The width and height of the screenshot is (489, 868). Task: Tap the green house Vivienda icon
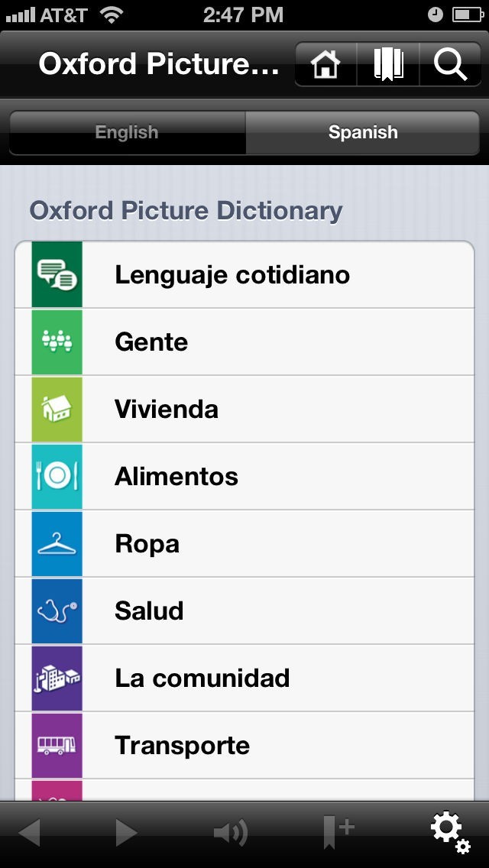tap(57, 410)
